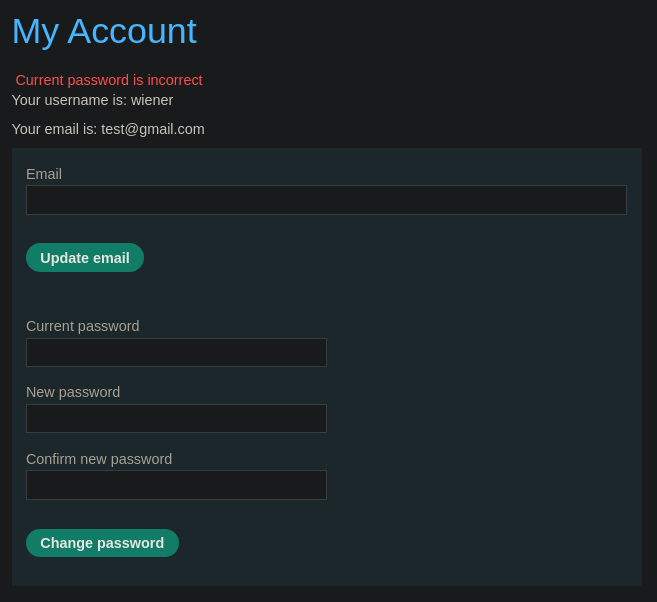Click the Confirm new password label
The height and width of the screenshot is (602, 657).
[99, 459]
